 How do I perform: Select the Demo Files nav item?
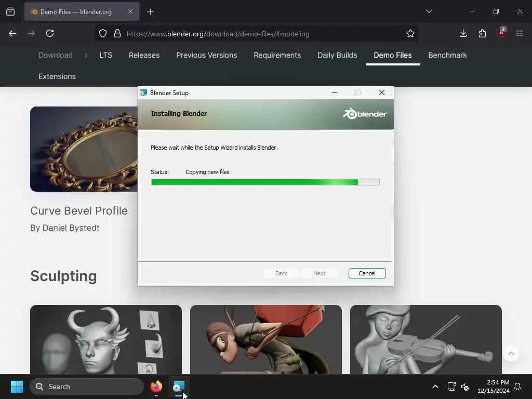point(393,55)
